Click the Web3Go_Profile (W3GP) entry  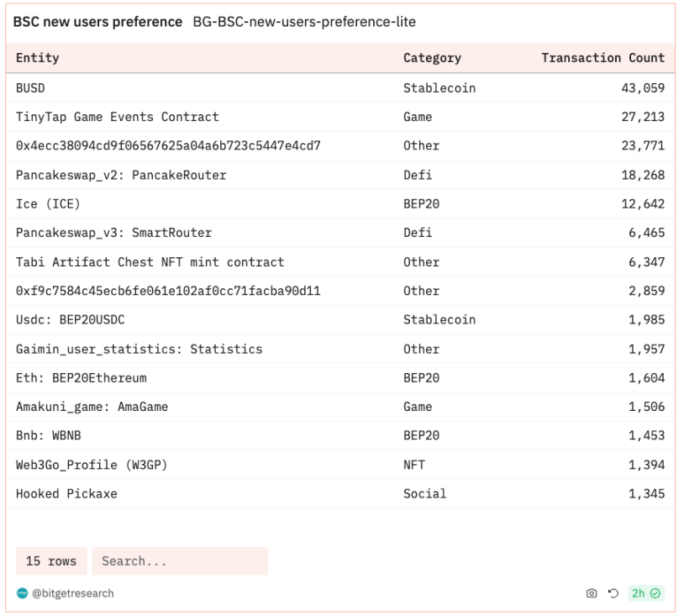92,465
